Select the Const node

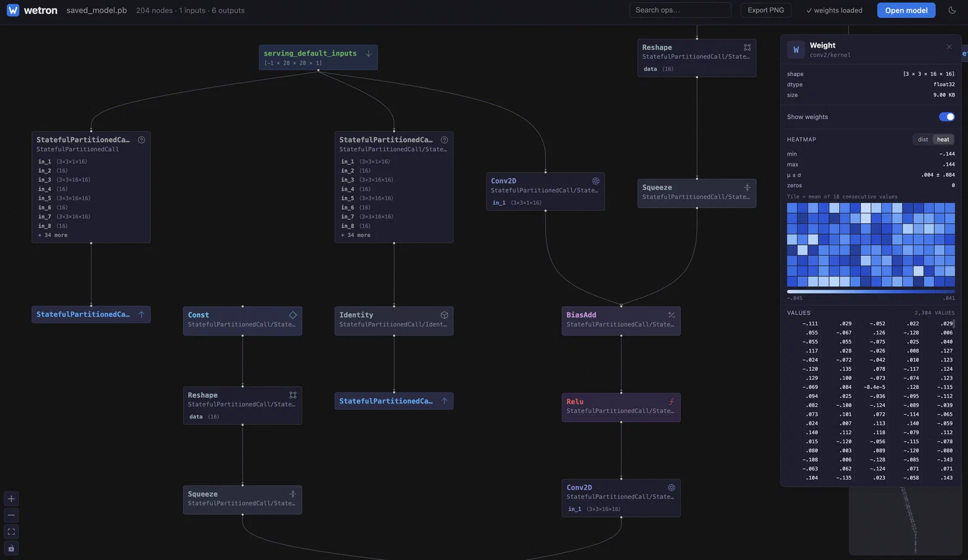coord(243,321)
